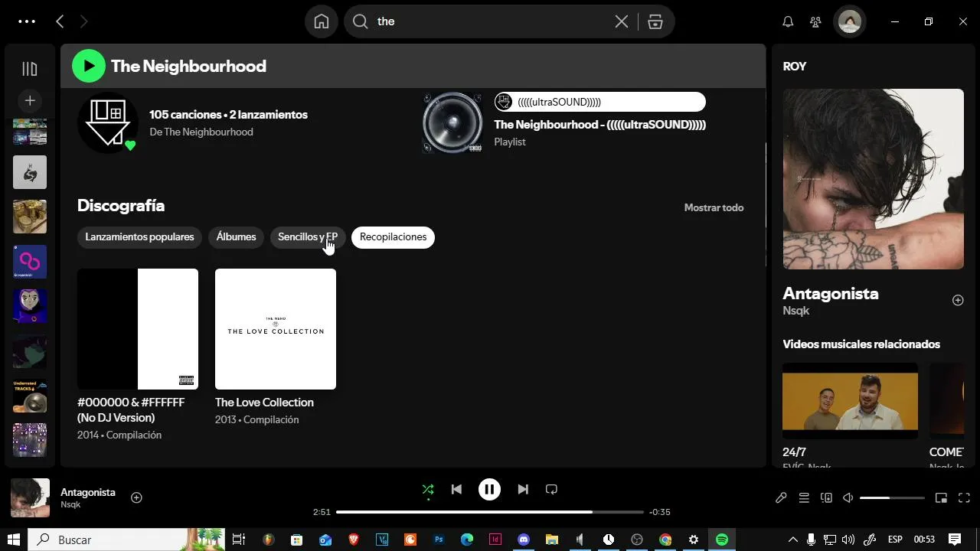The image size is (980, 551).
Task: Filter discography by Álbumes
Action: click(x=236, y=237)
